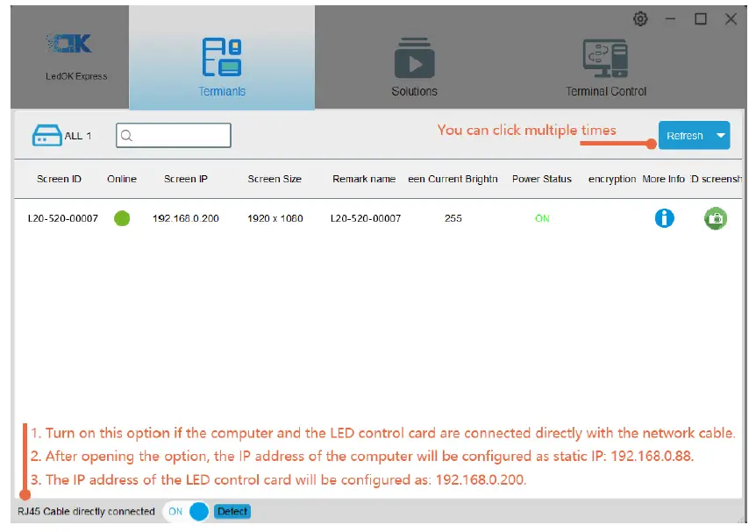Click the Detect button
Image resolution: width=756 pixels, height=532 pixels.
232,511
